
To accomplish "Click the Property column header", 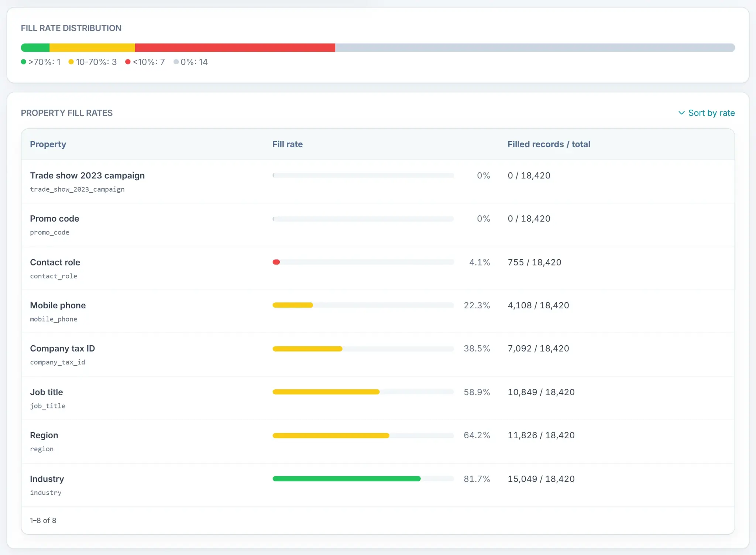I will (x=48, y=144).
